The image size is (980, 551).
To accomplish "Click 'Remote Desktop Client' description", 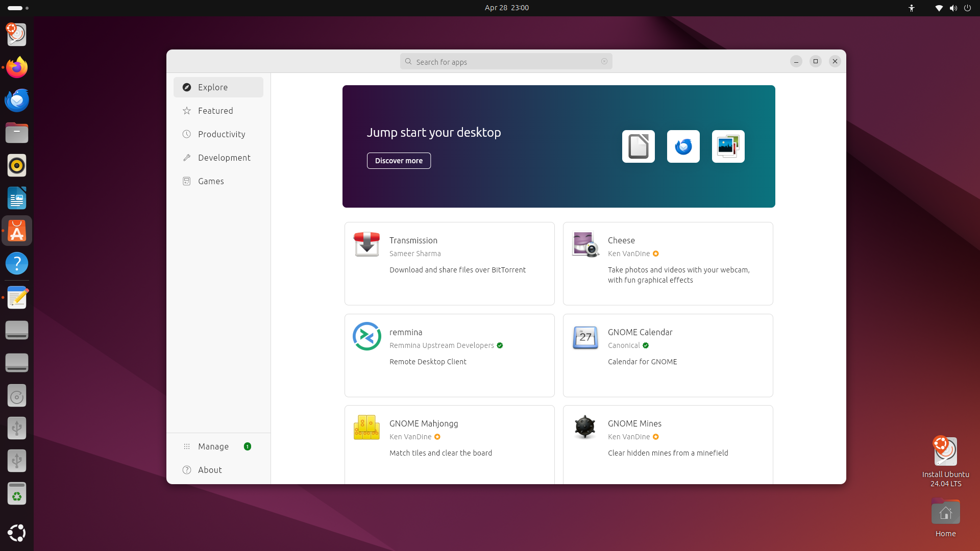I will click(428, 362).
